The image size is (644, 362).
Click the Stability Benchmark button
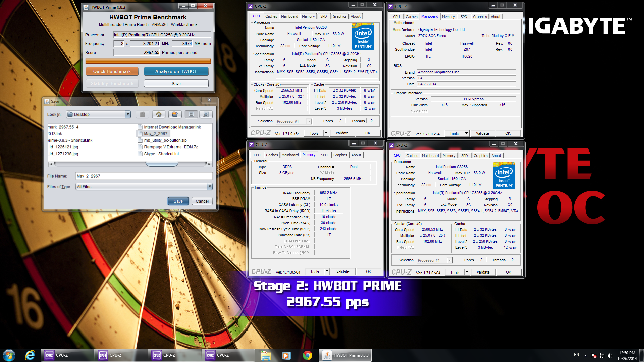pyautogui.click(x=112, y=83)
